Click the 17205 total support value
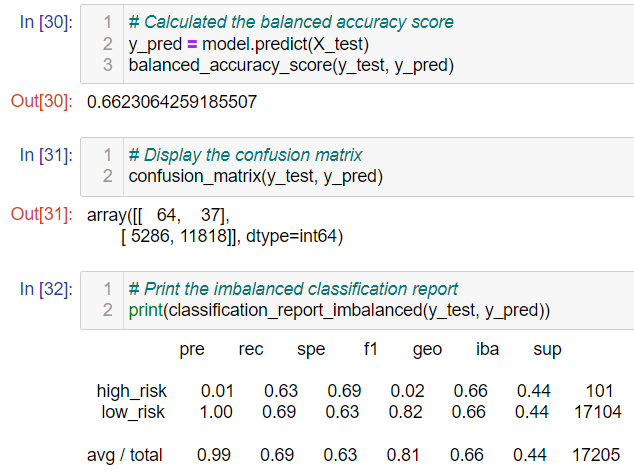The height and width of the screenshot is (473, 634). coord(596,455)
